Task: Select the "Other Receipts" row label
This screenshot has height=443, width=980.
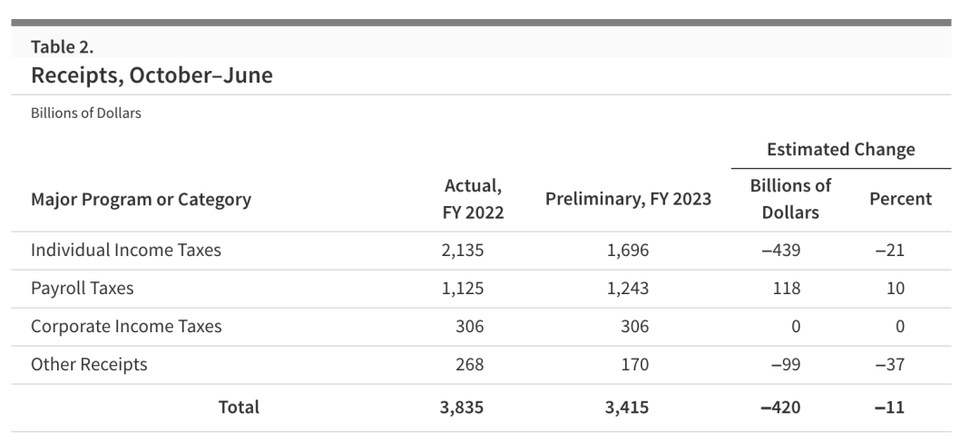Action: point(89,364)
